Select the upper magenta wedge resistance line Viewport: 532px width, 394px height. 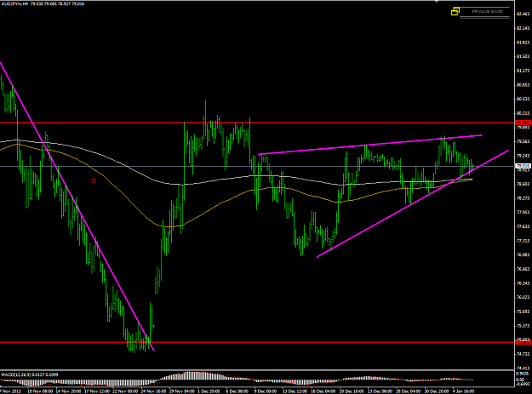(369, 145)
